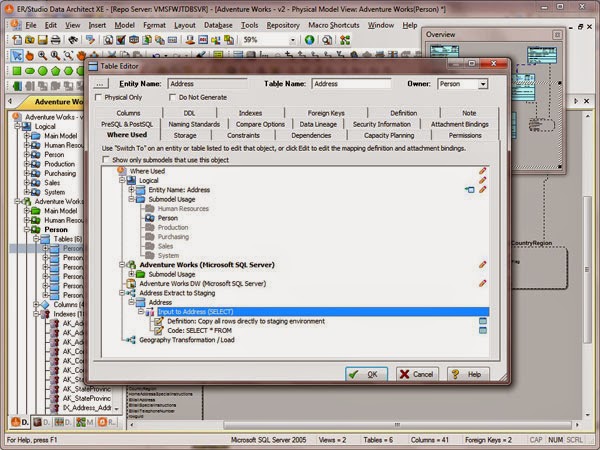
Task: Select the green pentagon shape tool
Action: point(55,71)
